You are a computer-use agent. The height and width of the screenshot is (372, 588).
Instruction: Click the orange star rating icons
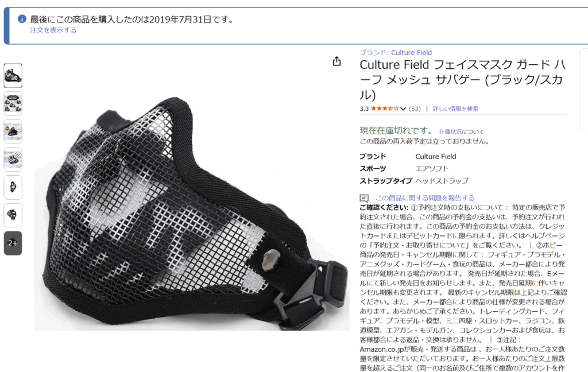point(385,108)
